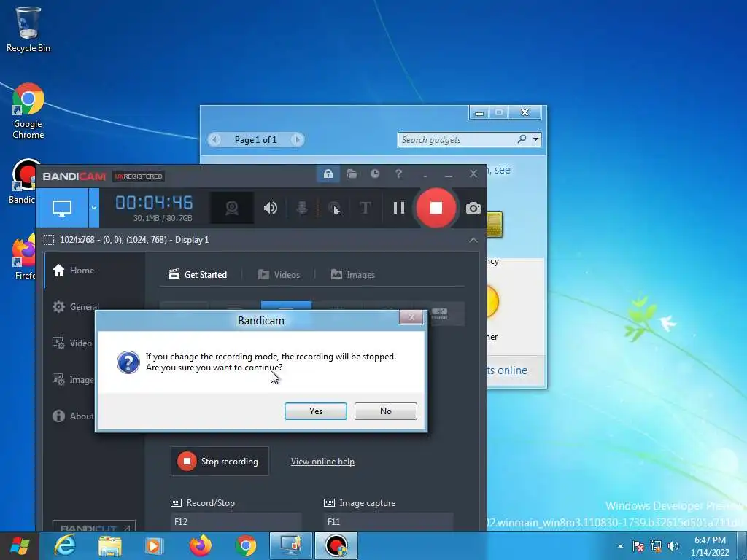Image resolution: width=747 pixels, height=560 pixels.
Task: Confirm the dialog by clicking Yes
Action: click(x=315, y=411)
